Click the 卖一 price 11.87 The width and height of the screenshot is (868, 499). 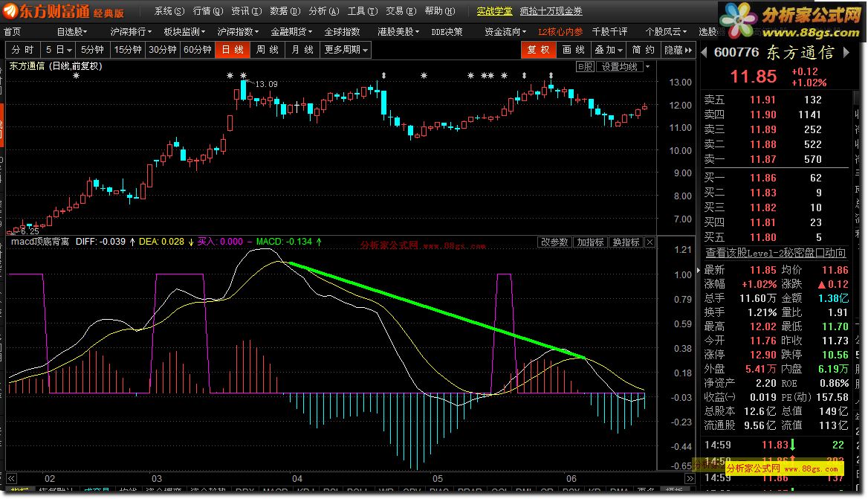(x=762, y=159)
